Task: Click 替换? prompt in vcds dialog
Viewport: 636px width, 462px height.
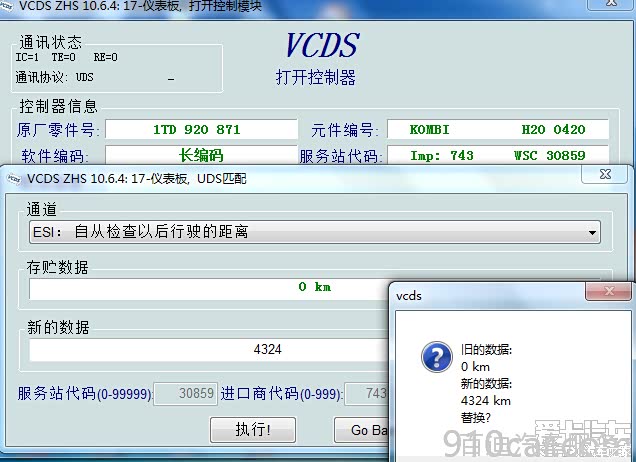Action: 475,418
